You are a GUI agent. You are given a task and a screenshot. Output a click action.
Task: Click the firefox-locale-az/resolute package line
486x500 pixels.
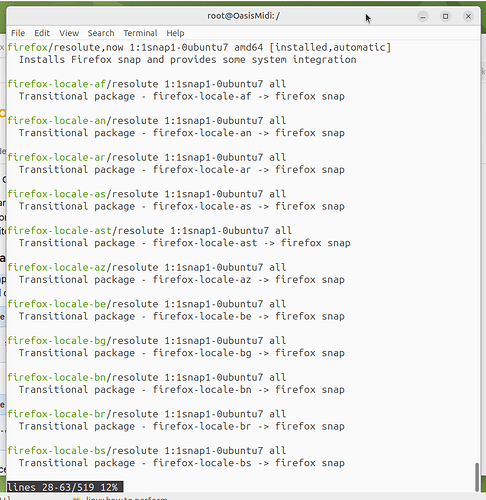coord(147,267)
